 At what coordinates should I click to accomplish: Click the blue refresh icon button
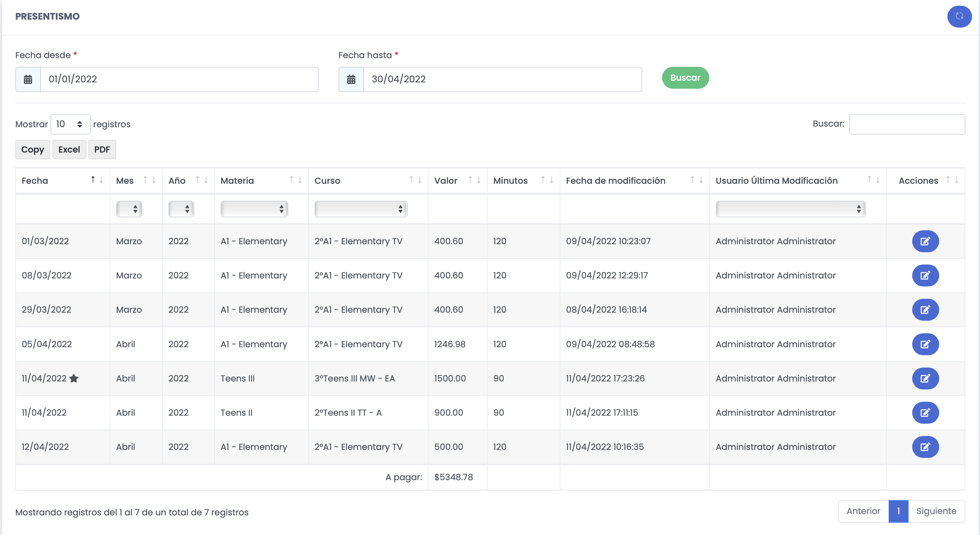pyautogui.click(x=959, y=16)
